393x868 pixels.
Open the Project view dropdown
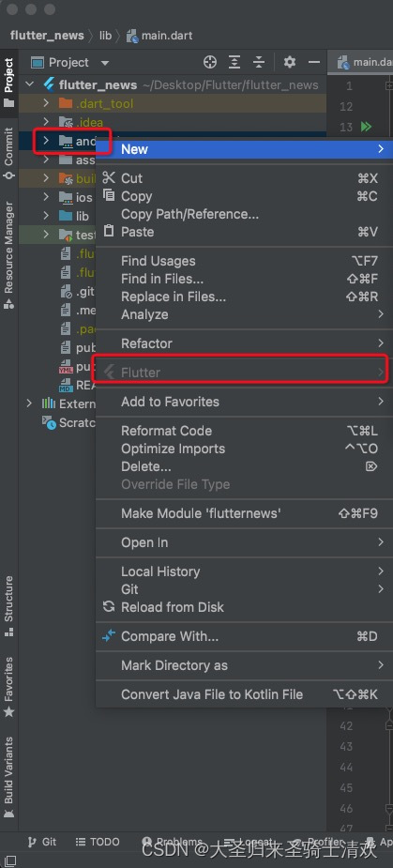pyautogui.click(x=69, y=63)
